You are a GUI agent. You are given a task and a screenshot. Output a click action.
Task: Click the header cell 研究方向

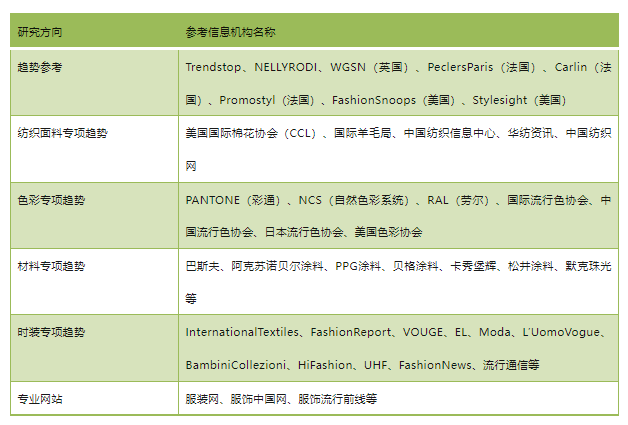tap(94, 30)
